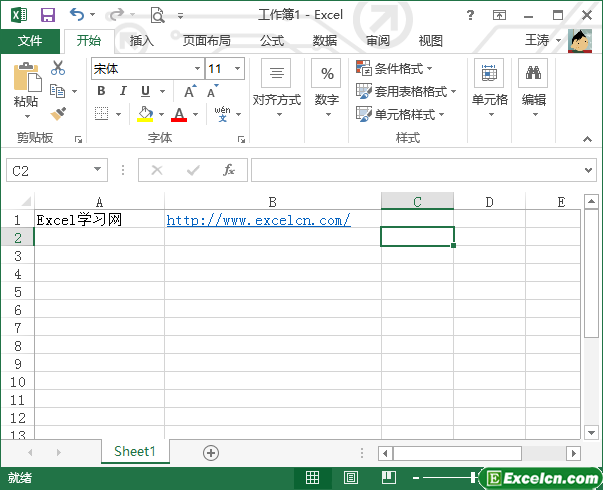
Task: Click the Increase Font Size icon
Action: coord(189,91)
